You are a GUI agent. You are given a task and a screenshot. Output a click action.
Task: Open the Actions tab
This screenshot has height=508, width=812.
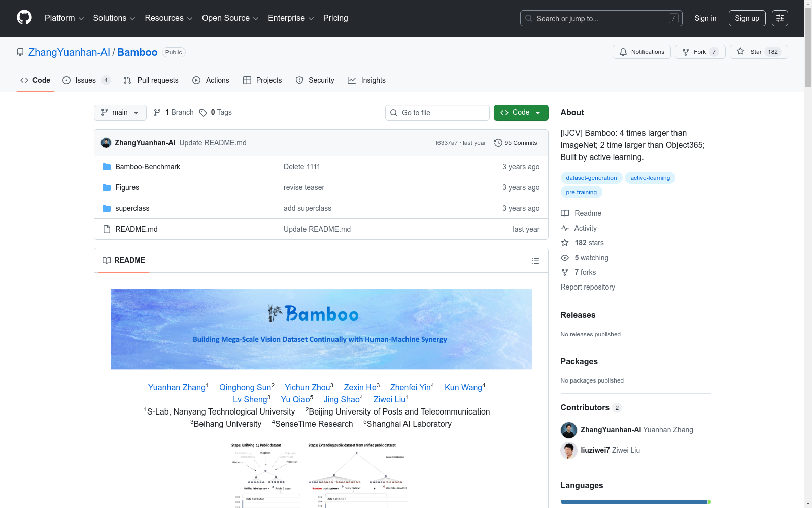(x=211, y=80)
